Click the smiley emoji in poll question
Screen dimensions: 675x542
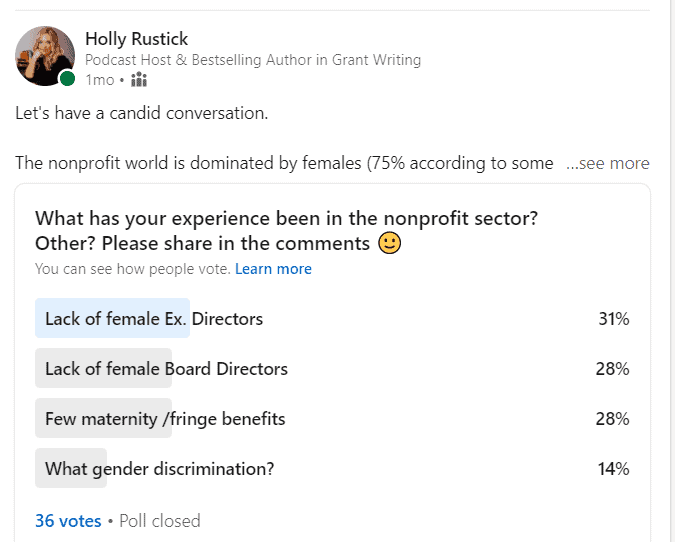click(390, 243)
